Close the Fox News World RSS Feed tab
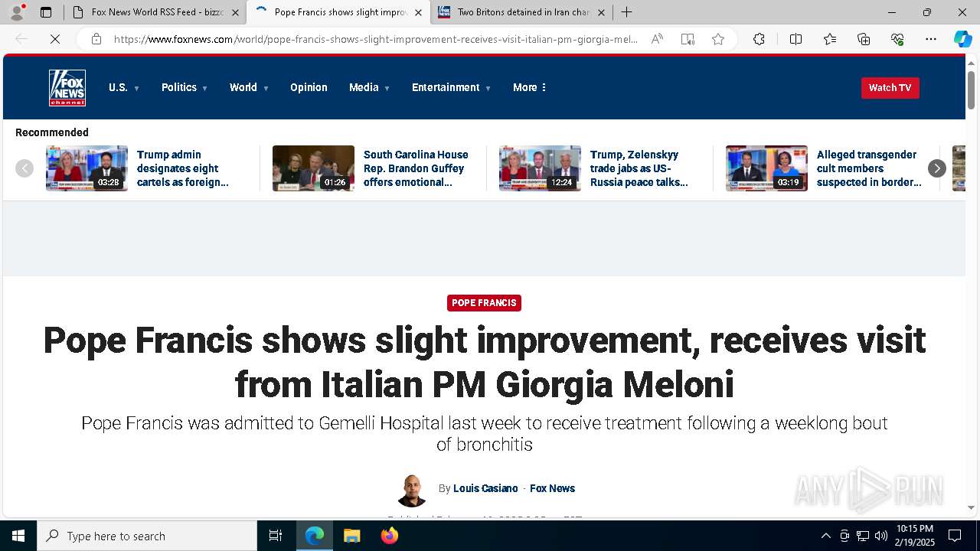Viewport: 980px width, 551px height. 235,12
